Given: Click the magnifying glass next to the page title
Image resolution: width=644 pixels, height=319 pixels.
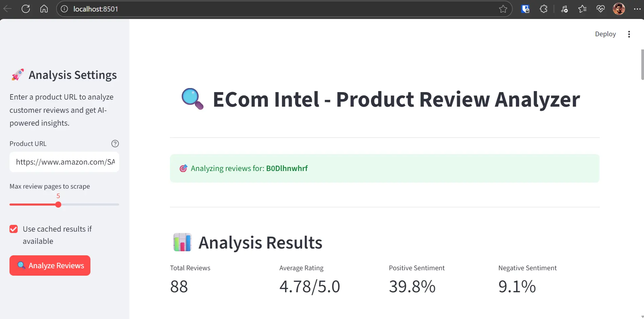Looking at the screenshot, I should [192, 99].
